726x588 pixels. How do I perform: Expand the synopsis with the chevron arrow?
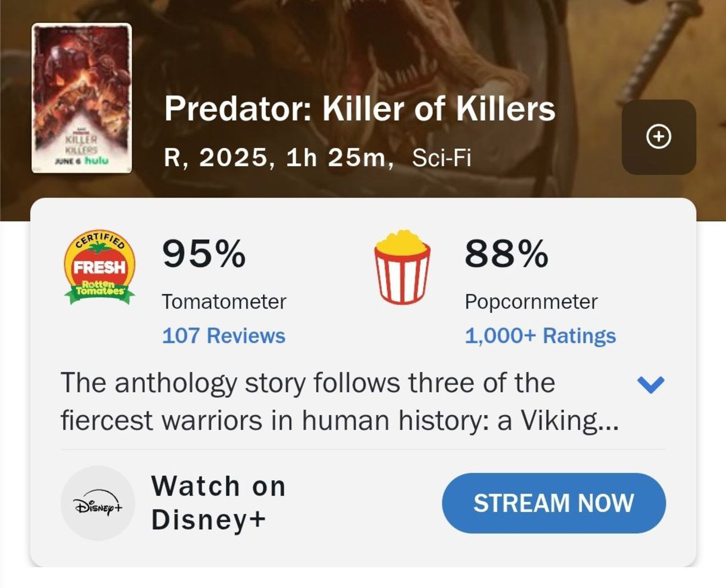pos(651,384)
